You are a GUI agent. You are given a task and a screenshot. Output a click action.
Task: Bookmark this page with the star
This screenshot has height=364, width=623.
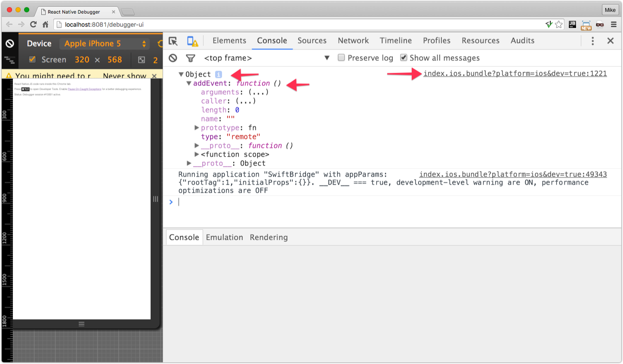click(558, 25)
